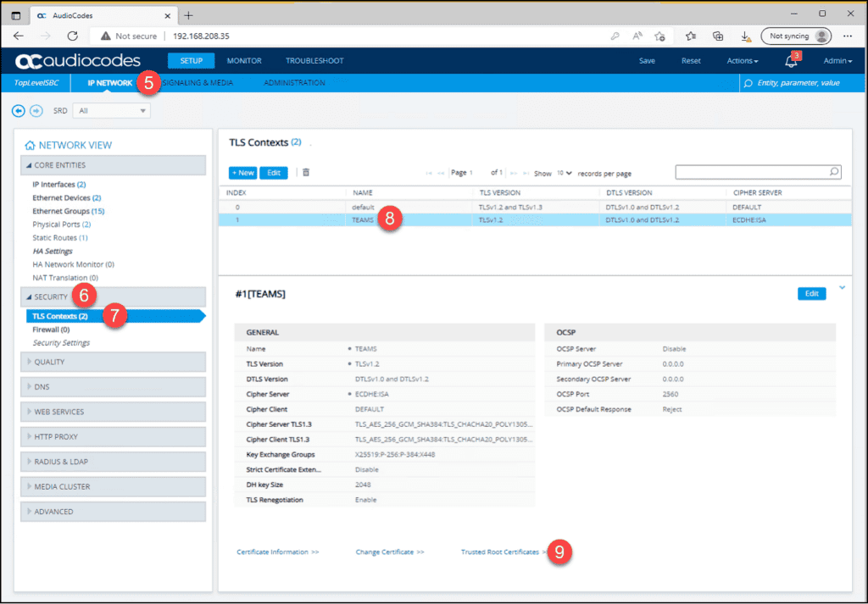Click Edit button in TEAMS details

[x=811, y=294]
